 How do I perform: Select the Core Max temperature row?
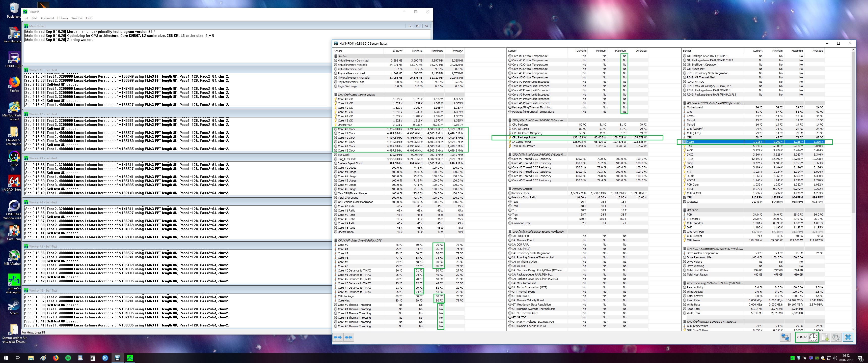(399, 300)
